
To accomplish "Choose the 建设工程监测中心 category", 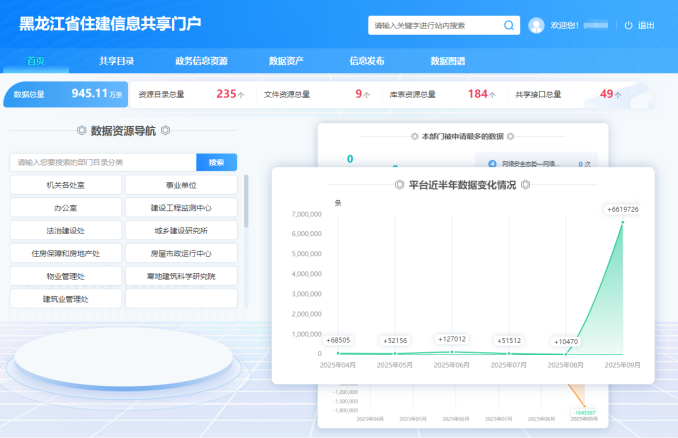I will pyautogui.click(x=181, y=208).
